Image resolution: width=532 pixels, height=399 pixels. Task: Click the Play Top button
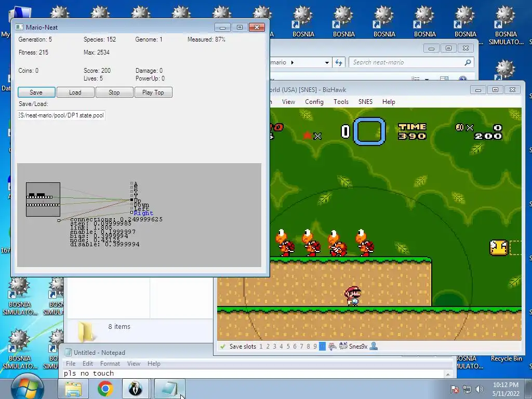153,92
